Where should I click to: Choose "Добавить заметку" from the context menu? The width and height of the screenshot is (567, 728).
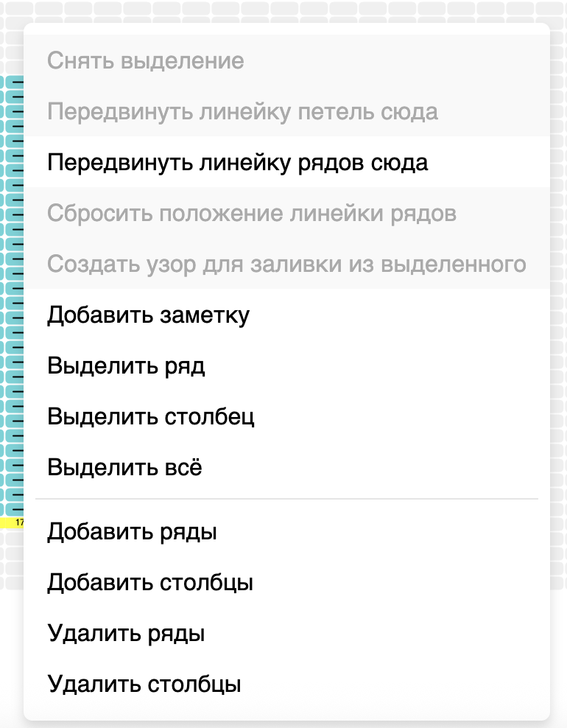(149, 315)
